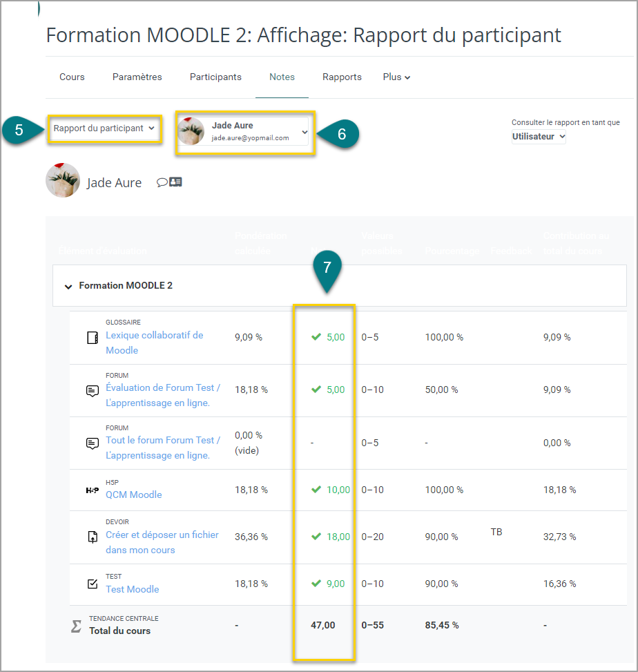Click the jade.aure@yopmail.com email text
Image resolution: width=638 pixels, height=672 pixels.
pos(250,138)
